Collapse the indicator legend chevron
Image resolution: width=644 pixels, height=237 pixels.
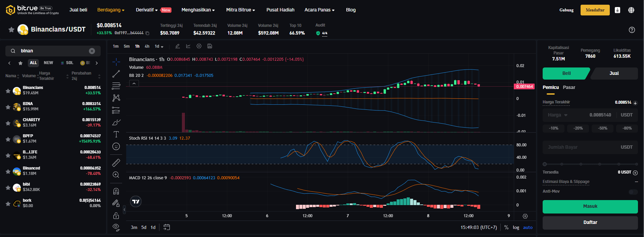click(x=134, y=84)
